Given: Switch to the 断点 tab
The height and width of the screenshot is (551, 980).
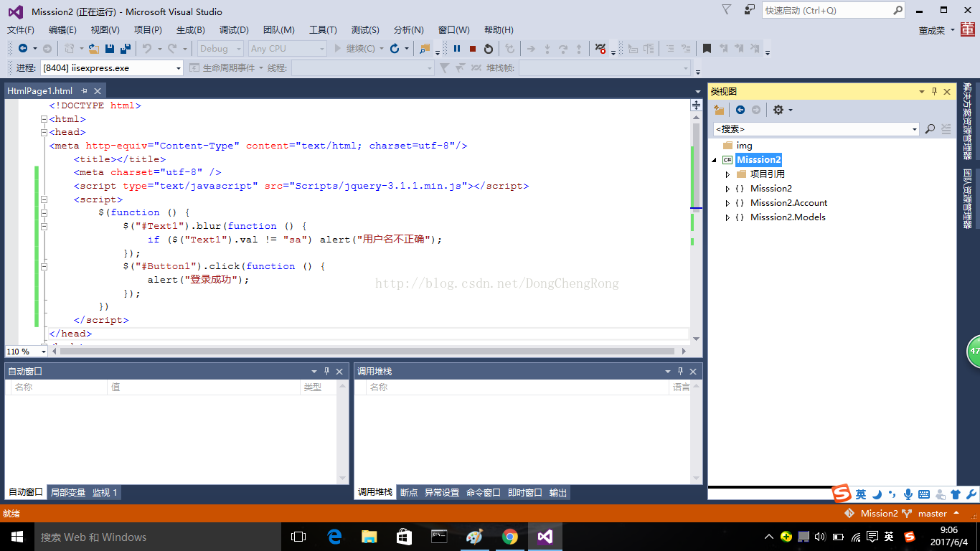Looking at the screenshot, I should point(409,493).
